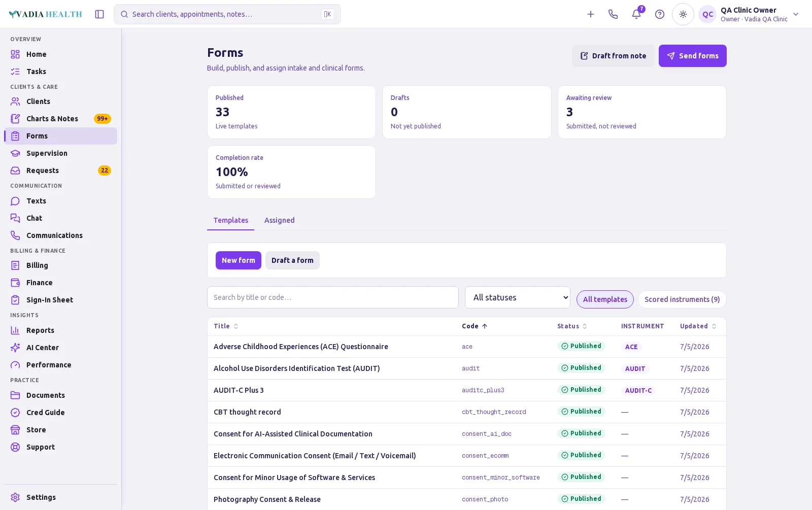Open the All statuses dropdown
Viewport: 812px width, 510px height.
coord(518,297)
